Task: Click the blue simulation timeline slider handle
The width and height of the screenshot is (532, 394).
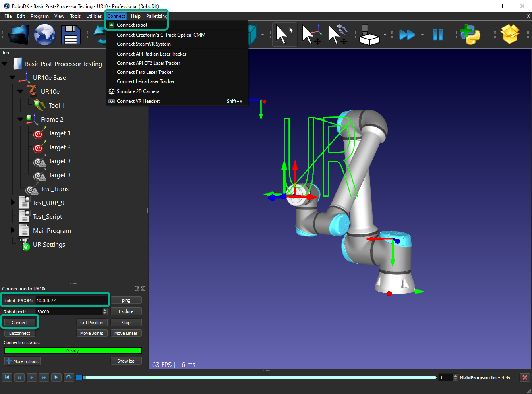Action: point(79,377)
